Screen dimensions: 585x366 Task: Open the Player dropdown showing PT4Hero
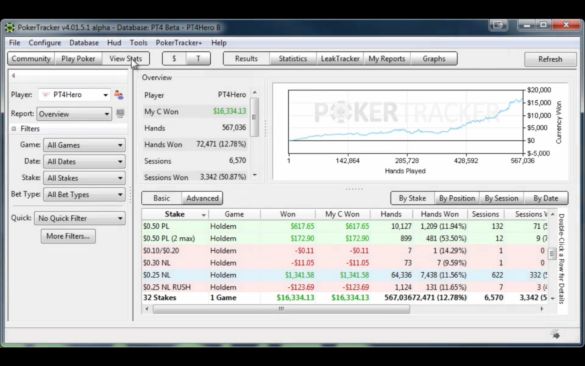point(74,95)
